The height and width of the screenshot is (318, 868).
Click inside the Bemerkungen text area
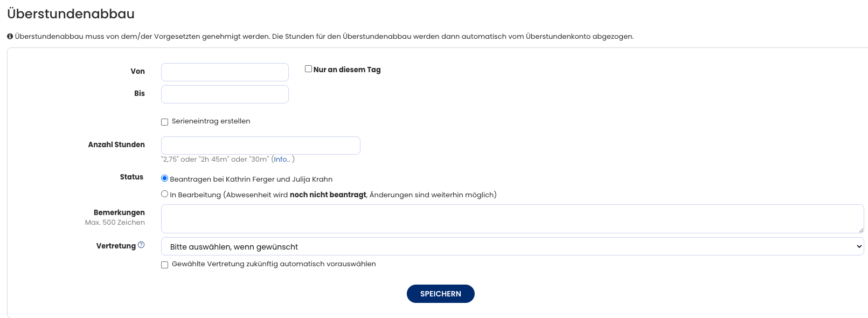(512, 219)
